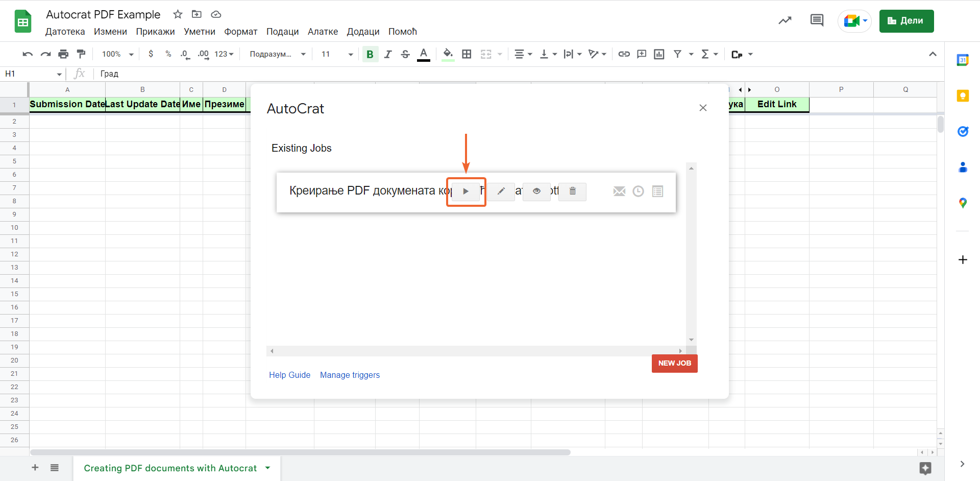Open text wrapping dropdown
This screenshot has height=481, width=980.
572,54
